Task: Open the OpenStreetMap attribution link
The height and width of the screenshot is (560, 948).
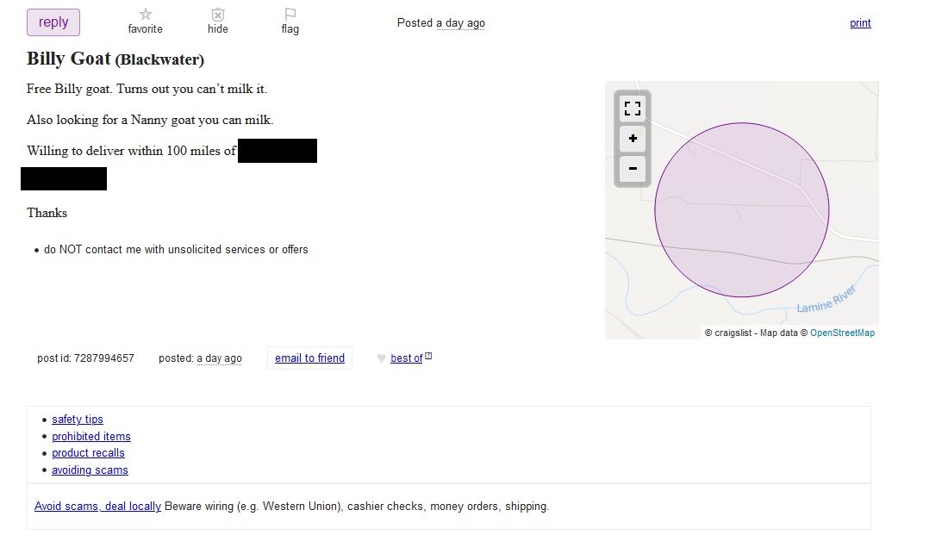Action: 842,333
